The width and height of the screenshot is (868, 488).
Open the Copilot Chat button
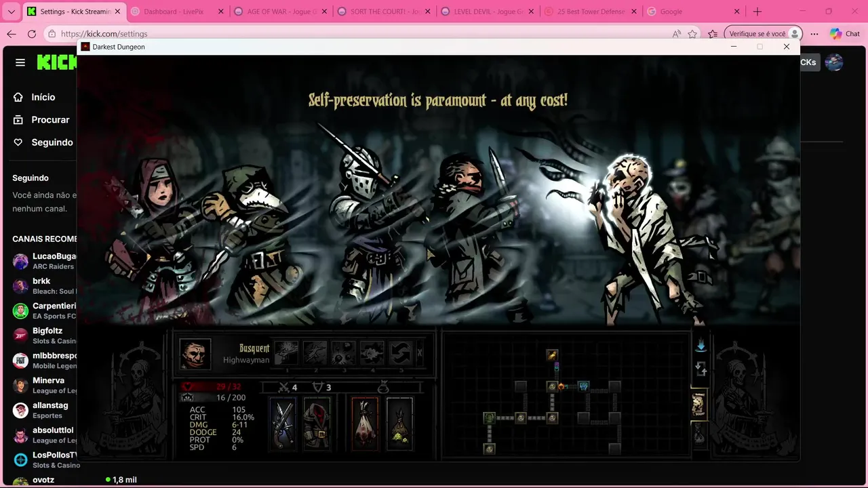click(x=845, y=34)
